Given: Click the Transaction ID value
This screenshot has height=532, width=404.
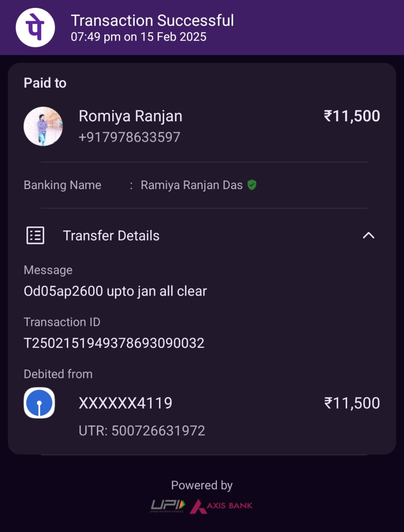Looking at the screenshot, I should tap(114, 343).
